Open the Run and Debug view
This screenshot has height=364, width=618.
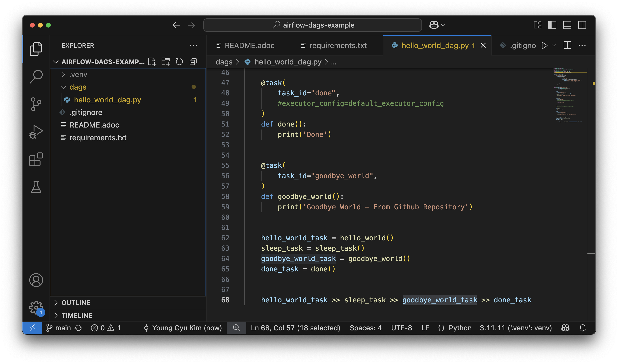click(36, 132)
